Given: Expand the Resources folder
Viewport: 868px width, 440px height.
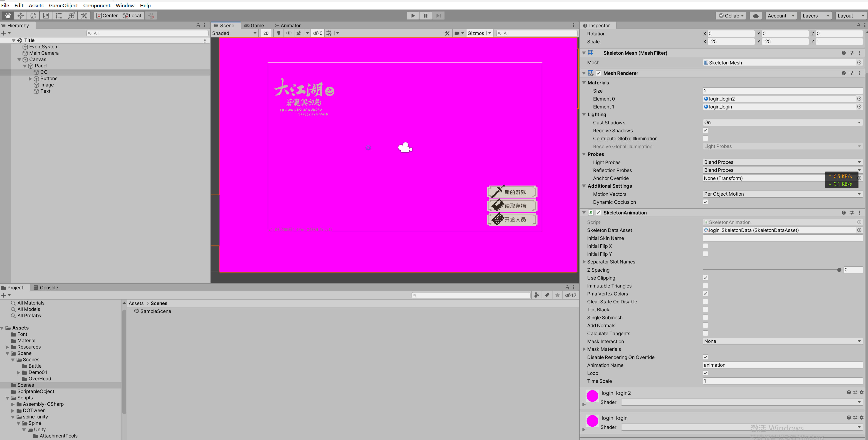Looking at the screenshot, I should (x=7, y=347).
